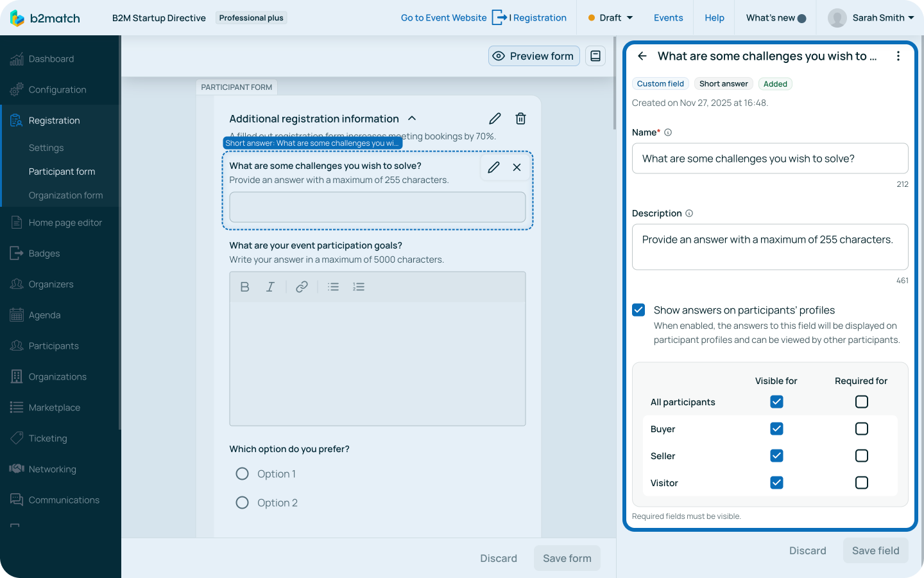
Task: Enable Required for Buyer checkbox
Action: pos(861,428)
